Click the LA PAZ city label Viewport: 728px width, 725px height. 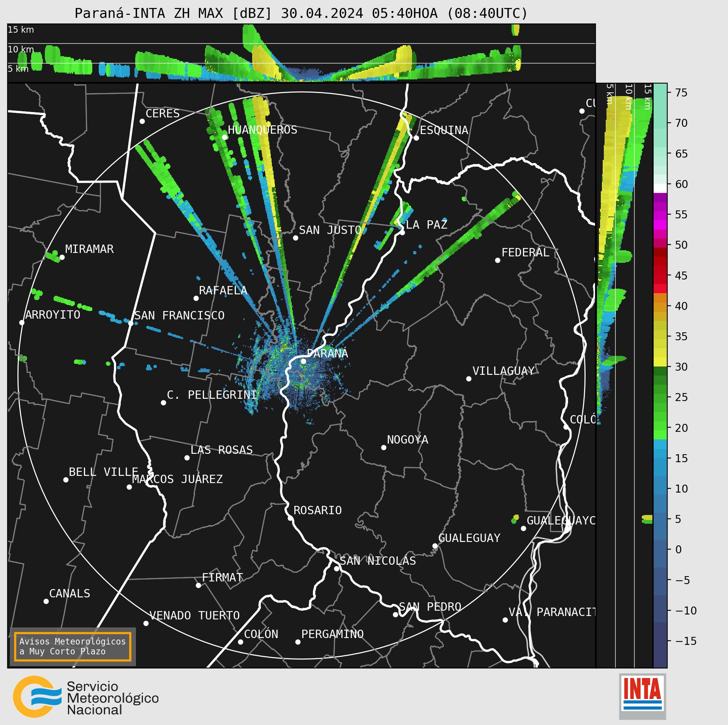[x=426, y=225]
